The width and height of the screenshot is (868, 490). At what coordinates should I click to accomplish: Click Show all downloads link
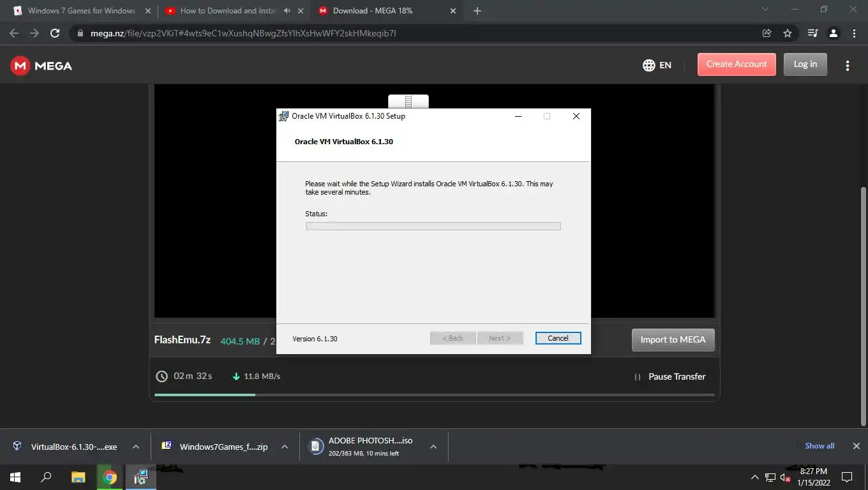[819, 446]
